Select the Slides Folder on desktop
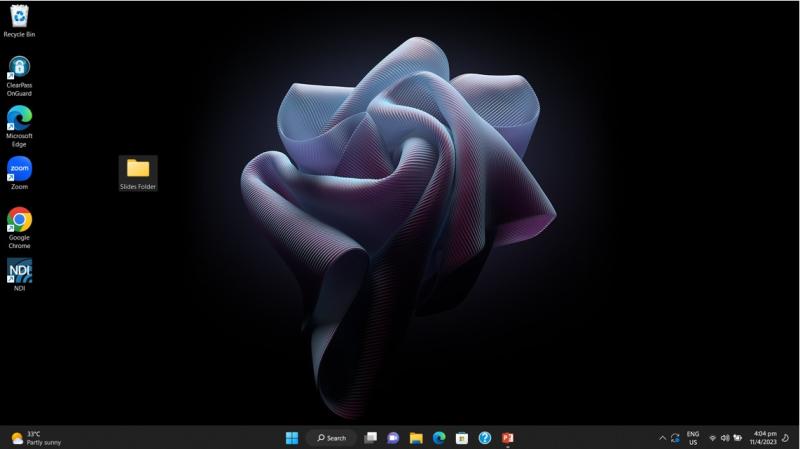 tap(138, 170)
